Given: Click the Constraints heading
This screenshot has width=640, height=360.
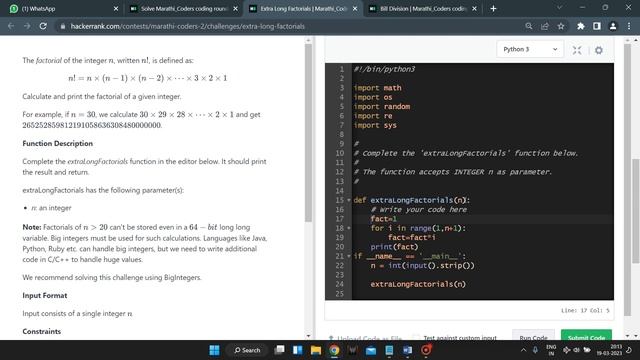Looking at the screenshot, I should pos(42,331).
